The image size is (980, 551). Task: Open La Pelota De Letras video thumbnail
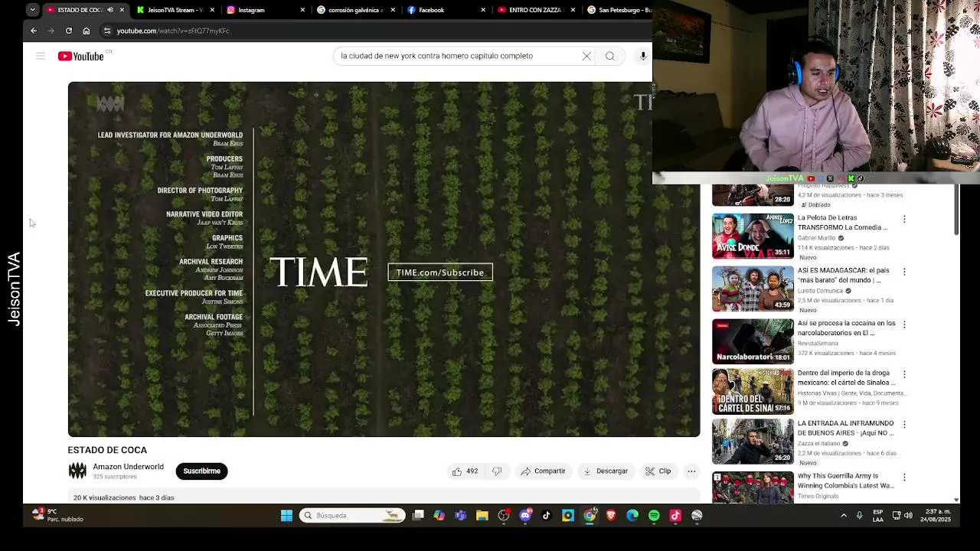(753, 236)
